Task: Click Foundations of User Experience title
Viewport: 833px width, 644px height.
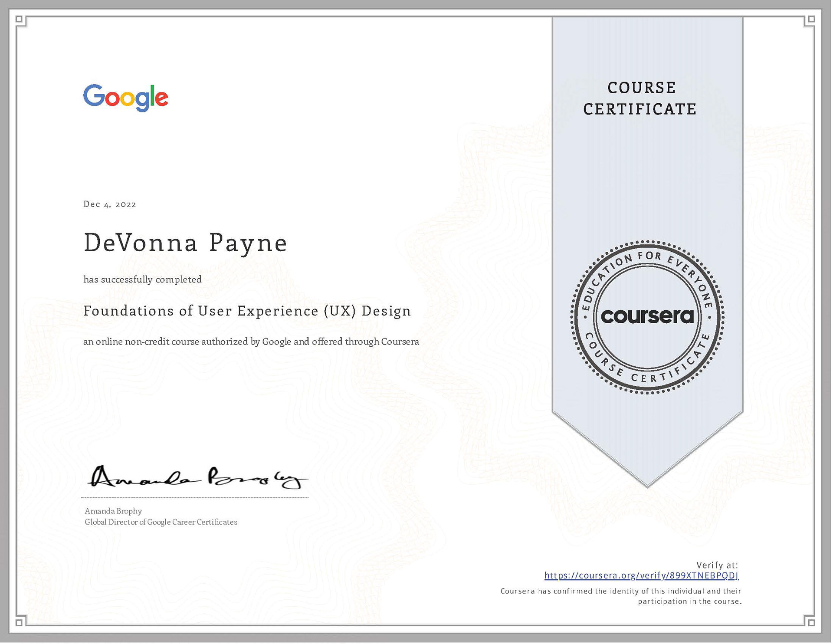Action: [247, 311]
